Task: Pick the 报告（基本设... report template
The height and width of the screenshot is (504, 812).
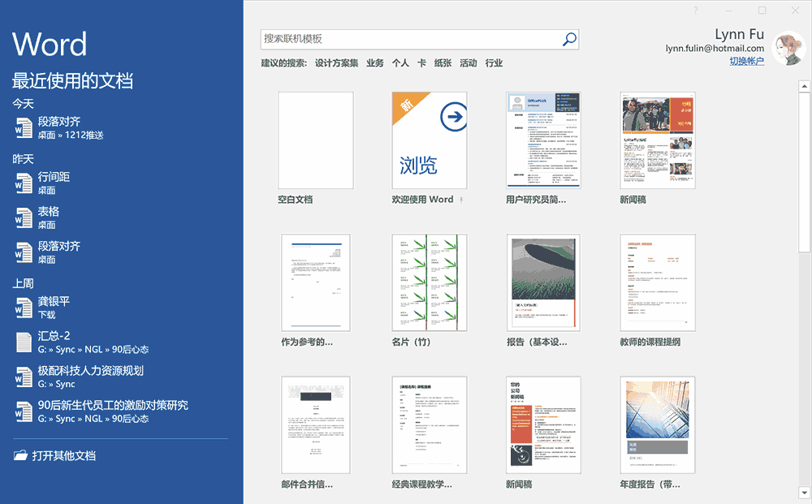Action: click(543, 282)
